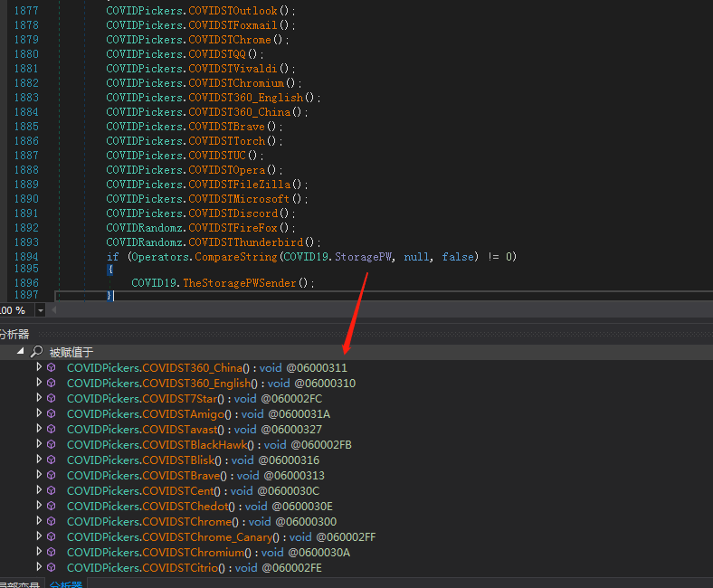713x588 pixels.
Task: Expand the COVIDST7Star tree node
Action: click(39, 398)
